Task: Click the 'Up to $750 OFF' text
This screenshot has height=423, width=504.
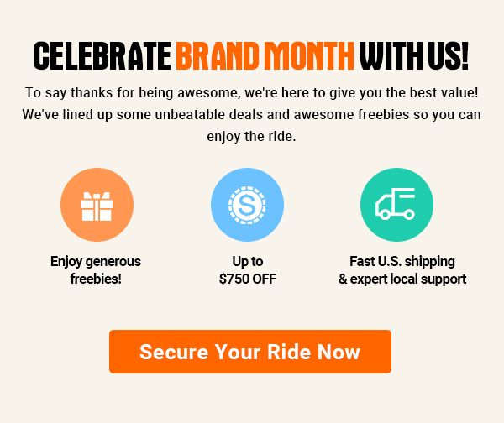Action: click(248, 269)
